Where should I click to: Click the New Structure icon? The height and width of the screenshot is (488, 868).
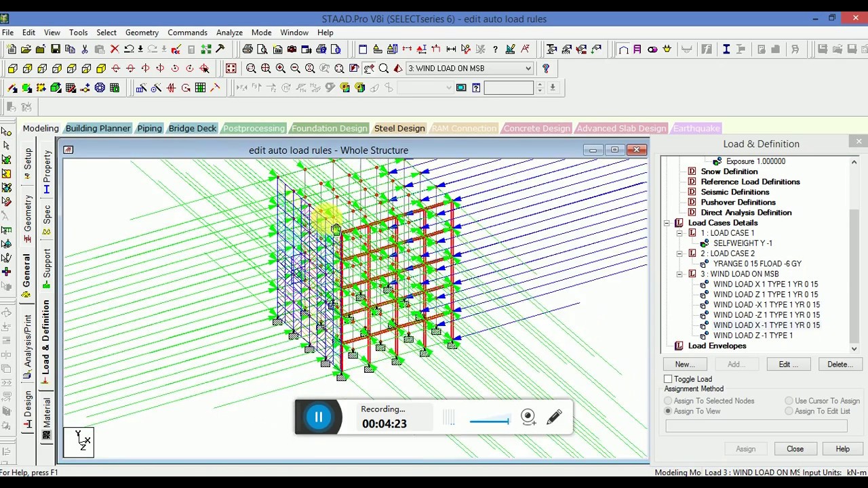[12, 49]
